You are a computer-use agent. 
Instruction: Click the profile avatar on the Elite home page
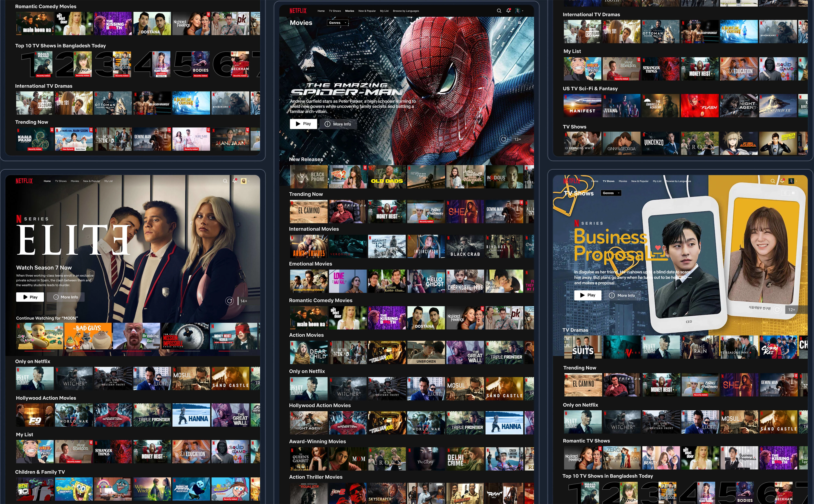pyautogui.click(x=244, y=181)
